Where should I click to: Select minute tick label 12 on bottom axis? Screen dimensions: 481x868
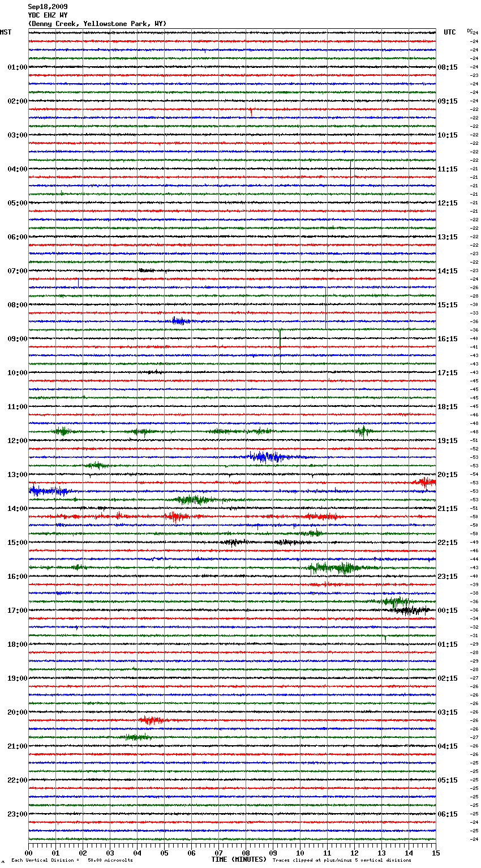355,853
